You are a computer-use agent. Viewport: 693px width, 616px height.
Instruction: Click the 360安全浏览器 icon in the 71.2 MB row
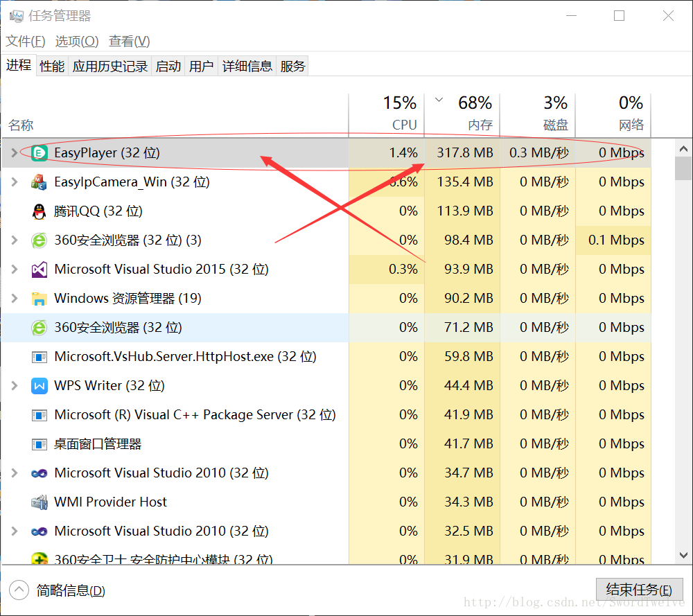coord(40,328)
